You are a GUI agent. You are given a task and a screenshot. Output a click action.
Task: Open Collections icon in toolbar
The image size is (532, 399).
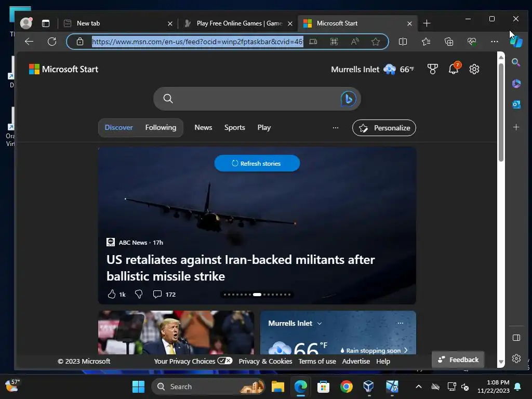coord(448,42)
